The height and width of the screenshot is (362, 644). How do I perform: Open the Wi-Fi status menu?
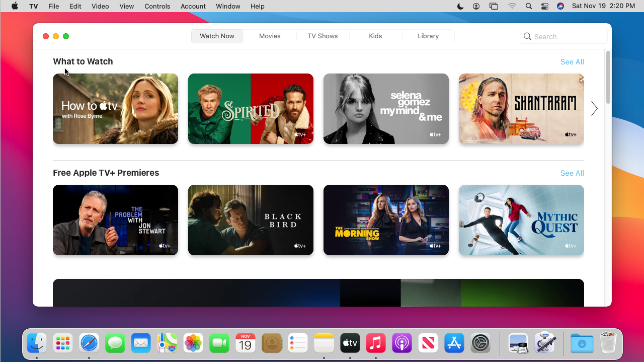pyautogui.click(x=512, y=6)
